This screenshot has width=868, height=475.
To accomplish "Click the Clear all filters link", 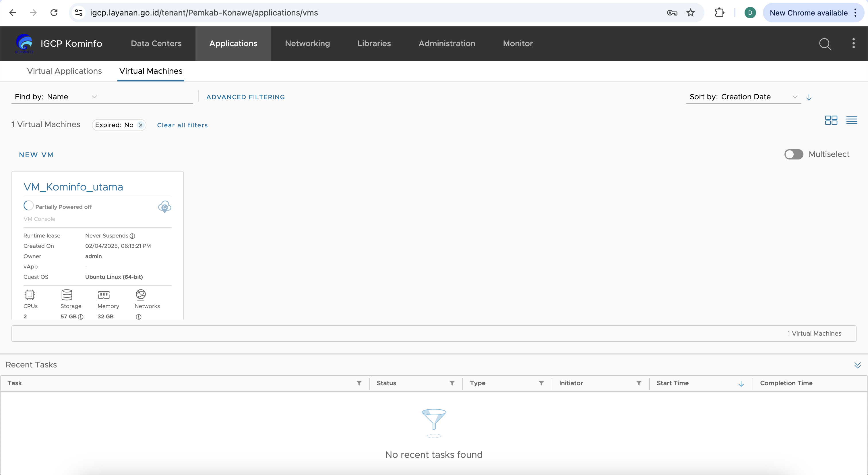I will 182,125.
